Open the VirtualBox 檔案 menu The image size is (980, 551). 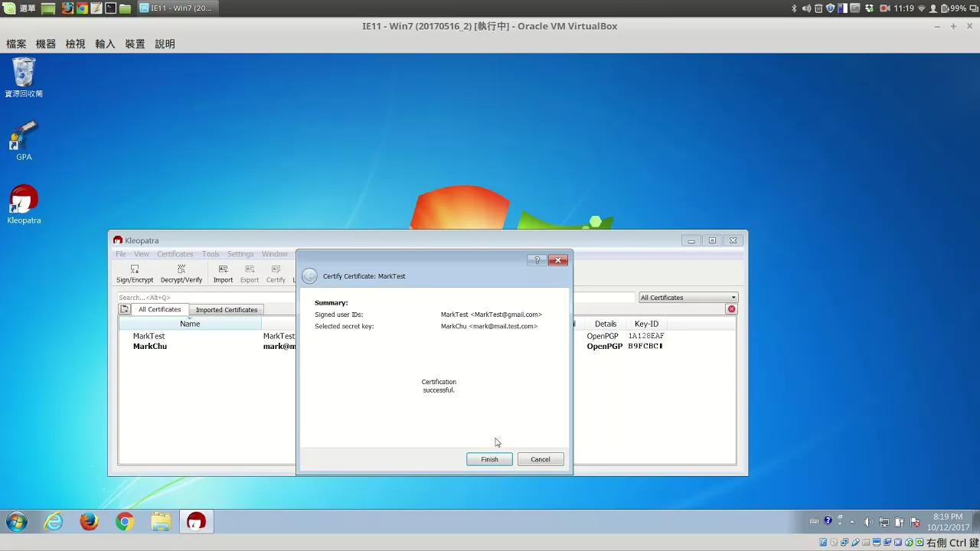(x=16, y=44)
